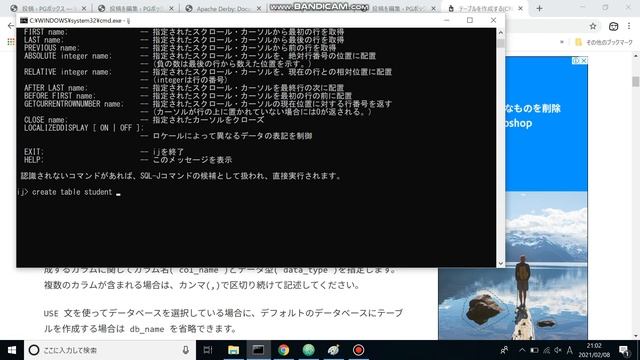Click the blue Photoshop advertisement banner
The height and width of the screenshot is (360, 640).
(547, 124)
